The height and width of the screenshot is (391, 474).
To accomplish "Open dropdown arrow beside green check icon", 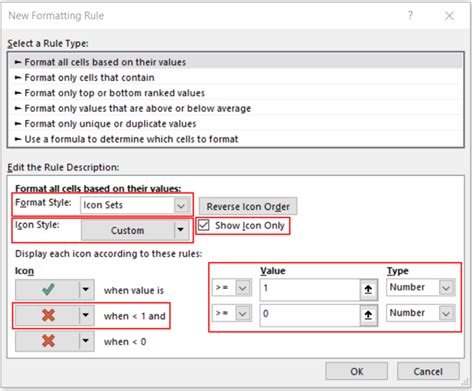I will [x=87, y=289].
